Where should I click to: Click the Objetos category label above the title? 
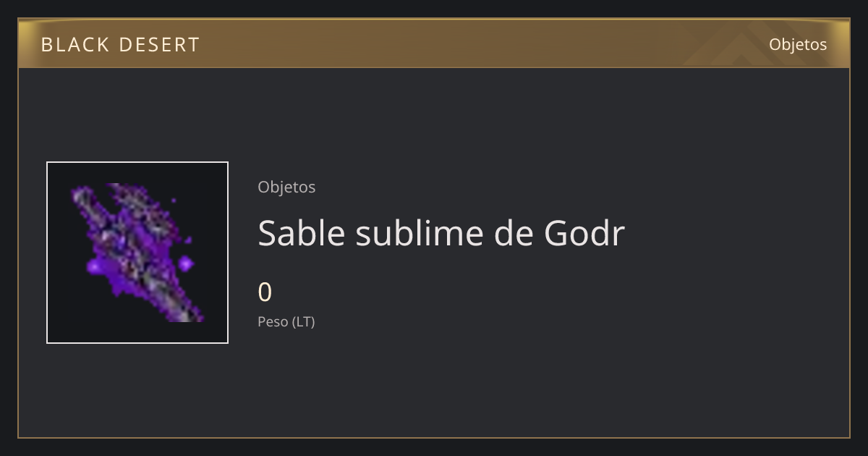[x=286, y=187]
